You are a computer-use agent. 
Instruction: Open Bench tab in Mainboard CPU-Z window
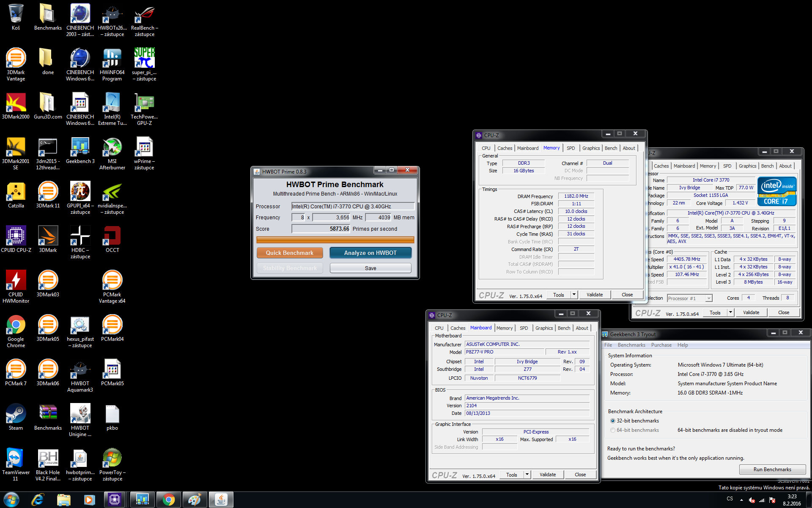564,328
